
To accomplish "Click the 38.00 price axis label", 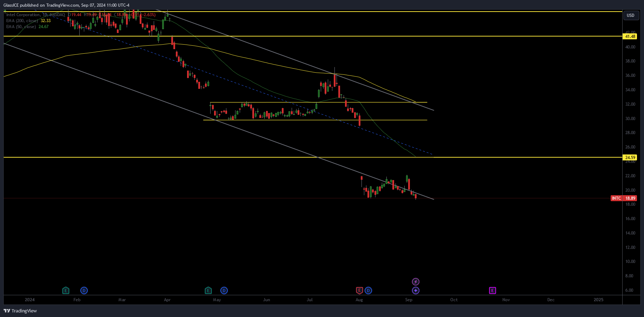I will [x=630, y=61].
